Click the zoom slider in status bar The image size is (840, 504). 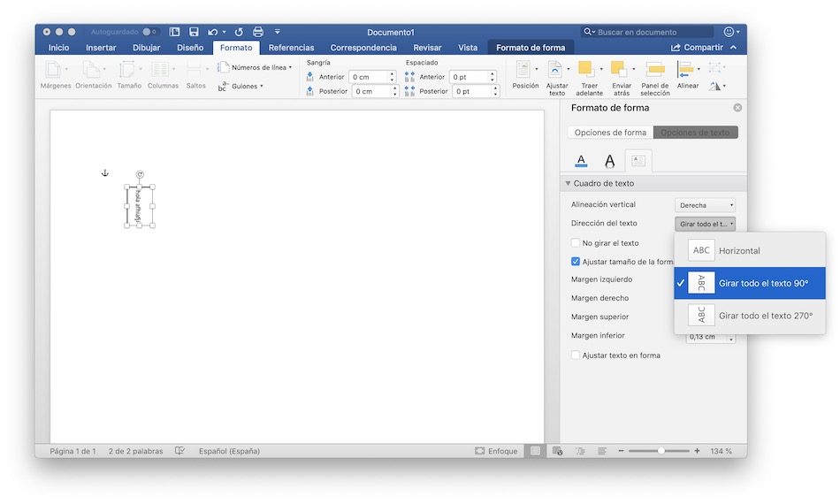click(x=661, y=451)
